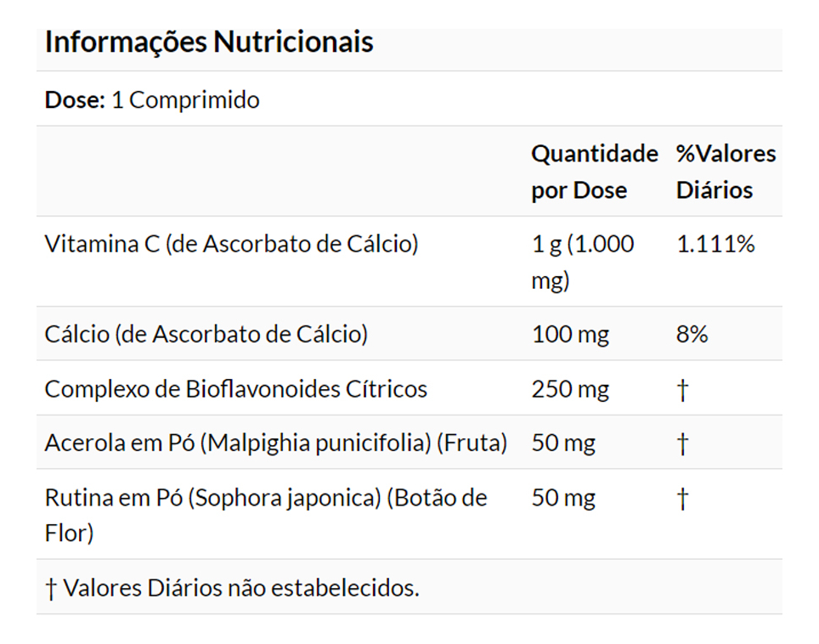Image resolution: width=819 pixels, height=644 pixels.
Task: Click the "Informações Nutricionais" heading
Action: (209, 42)
